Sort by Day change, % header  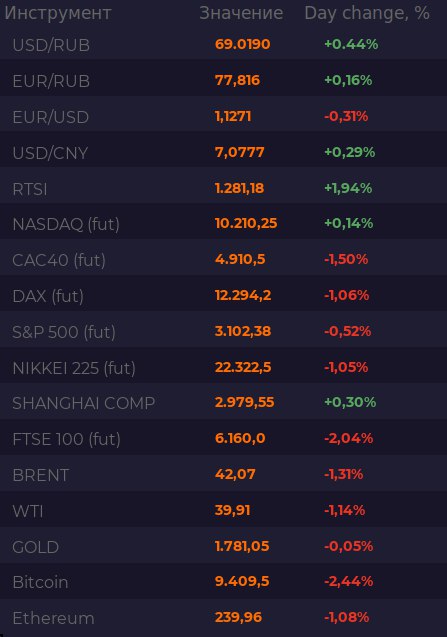[367, 13]
